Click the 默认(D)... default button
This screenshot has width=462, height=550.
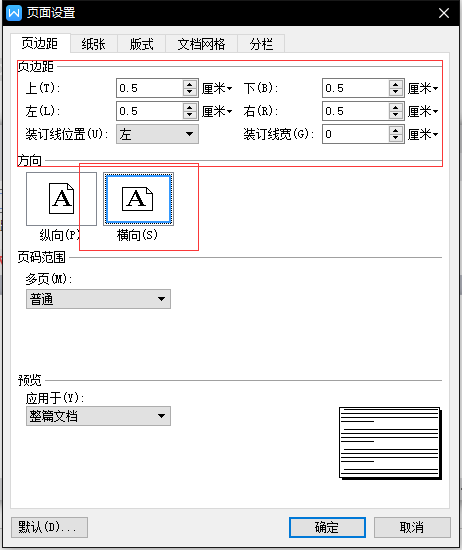coord(49,527)
